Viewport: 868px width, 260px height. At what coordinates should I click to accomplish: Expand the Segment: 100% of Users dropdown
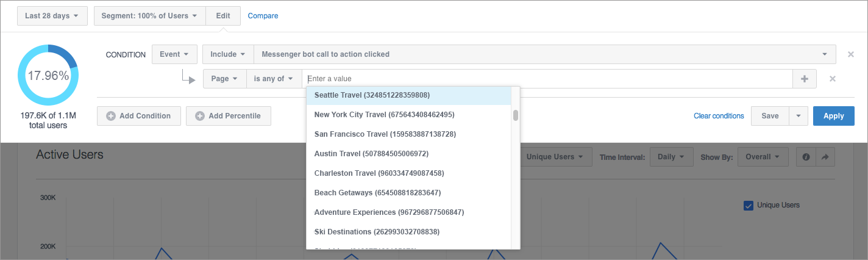(150, 16)
